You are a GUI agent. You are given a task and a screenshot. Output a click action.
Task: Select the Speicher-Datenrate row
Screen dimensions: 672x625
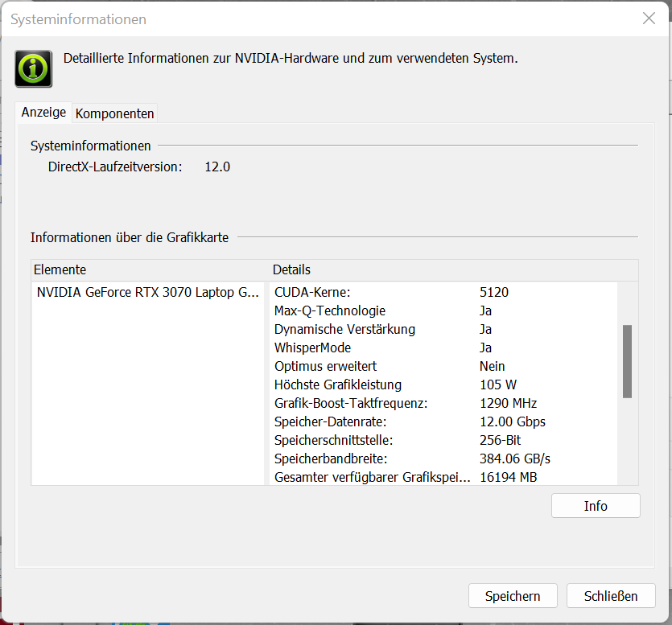pyautogui.click(x=443, y=421)
